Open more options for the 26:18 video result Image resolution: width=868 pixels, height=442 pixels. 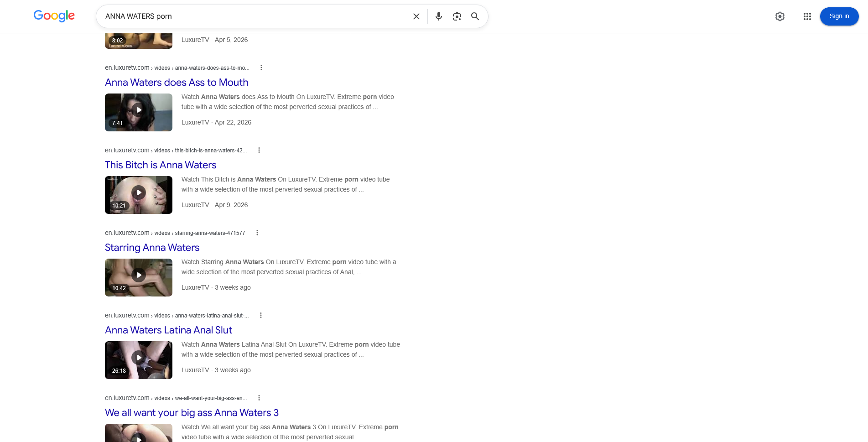261,315
